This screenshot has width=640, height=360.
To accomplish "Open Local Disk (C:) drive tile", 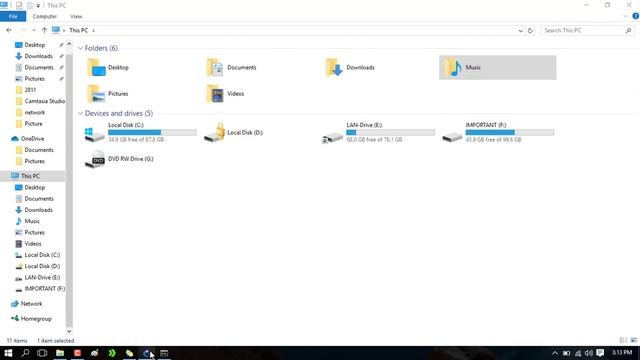I will tap(140, 132).
